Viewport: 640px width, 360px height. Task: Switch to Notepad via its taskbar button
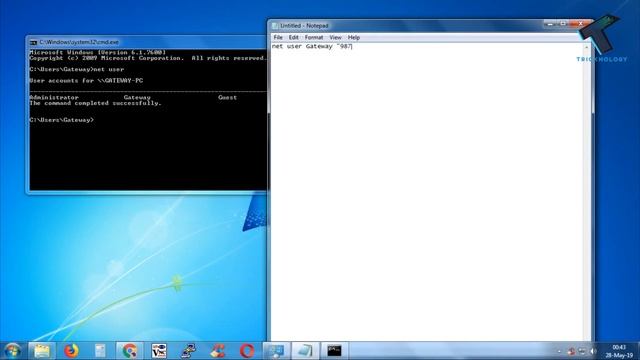(305, 351)
